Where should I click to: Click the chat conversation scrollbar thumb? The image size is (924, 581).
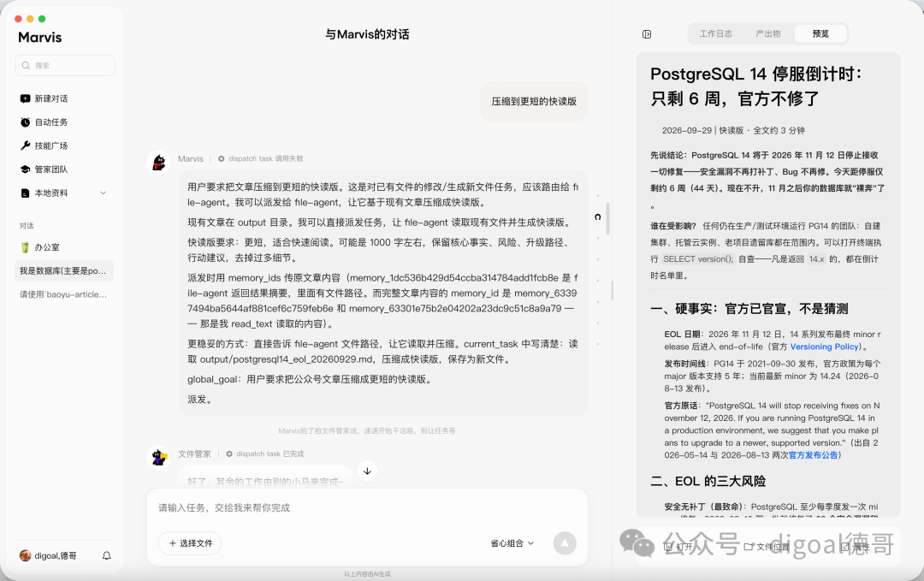tap(607, 218)
